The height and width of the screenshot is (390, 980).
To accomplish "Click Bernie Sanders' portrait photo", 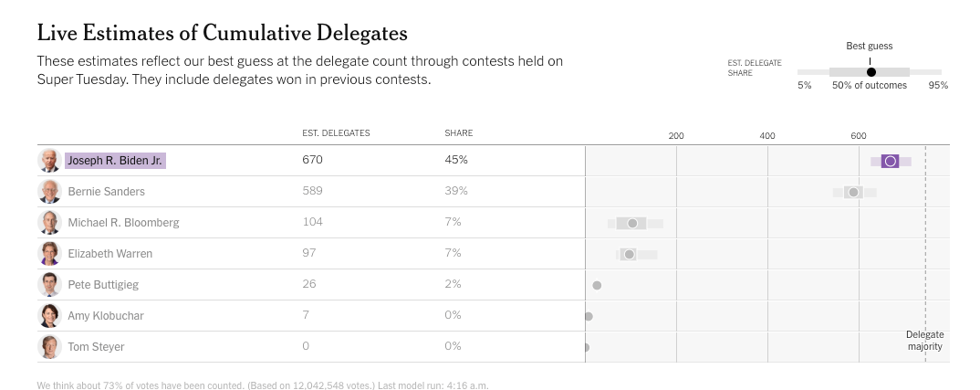I will [48, 192].
